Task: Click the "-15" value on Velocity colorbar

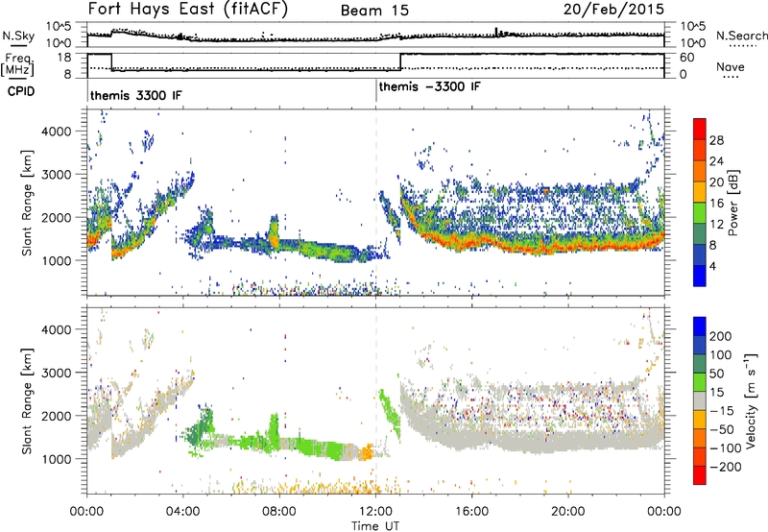Action: (x=721, y=410)
